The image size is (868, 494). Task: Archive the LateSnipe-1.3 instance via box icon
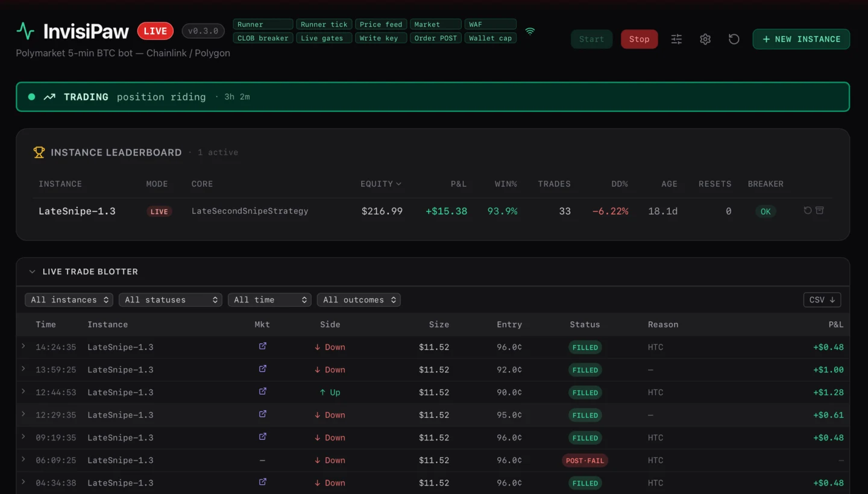coord(819,210)
